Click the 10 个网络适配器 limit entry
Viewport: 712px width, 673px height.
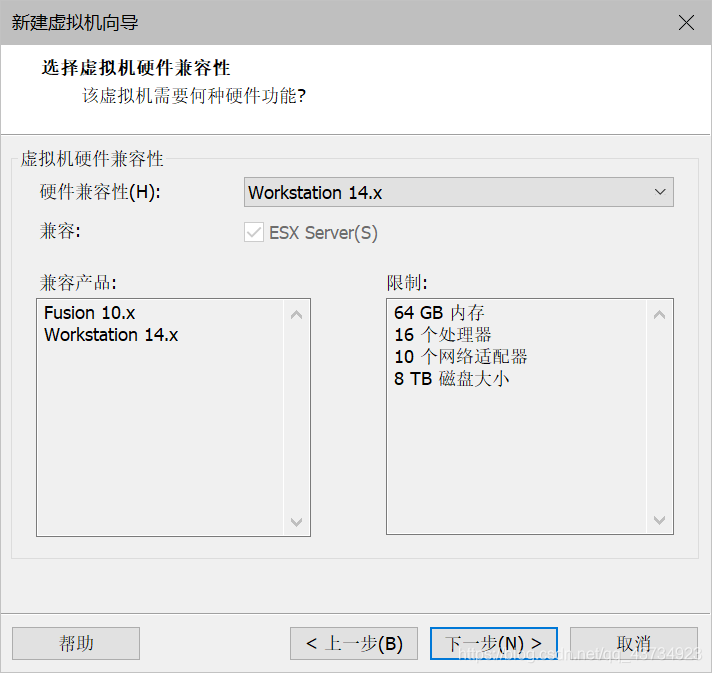click(460, 357)
